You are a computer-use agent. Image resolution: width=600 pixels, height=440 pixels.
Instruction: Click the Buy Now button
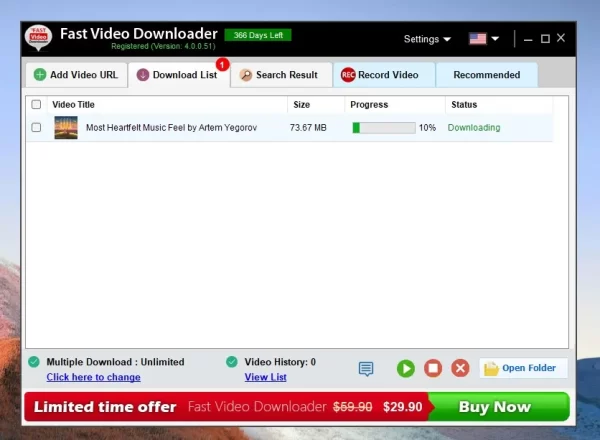(x=499, y=407)
